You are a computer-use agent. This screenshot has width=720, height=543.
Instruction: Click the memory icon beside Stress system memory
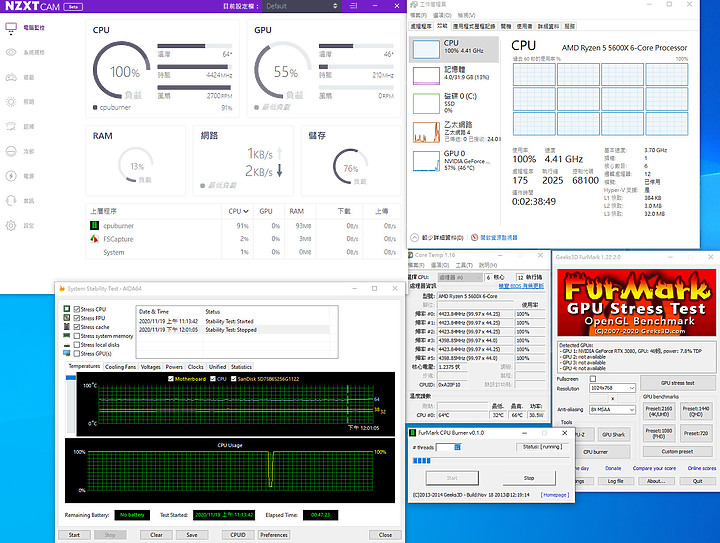(x=67, y=336)
